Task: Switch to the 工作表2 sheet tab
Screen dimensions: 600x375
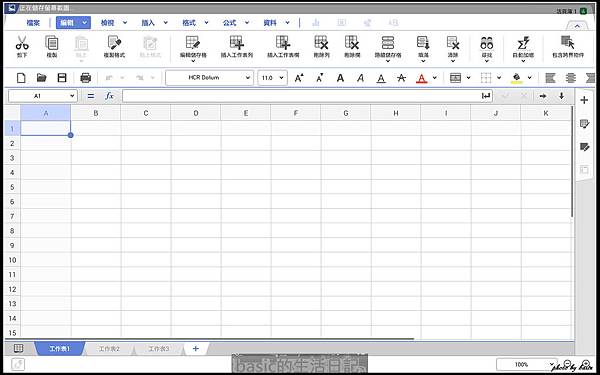Action: tap(109, 349)
